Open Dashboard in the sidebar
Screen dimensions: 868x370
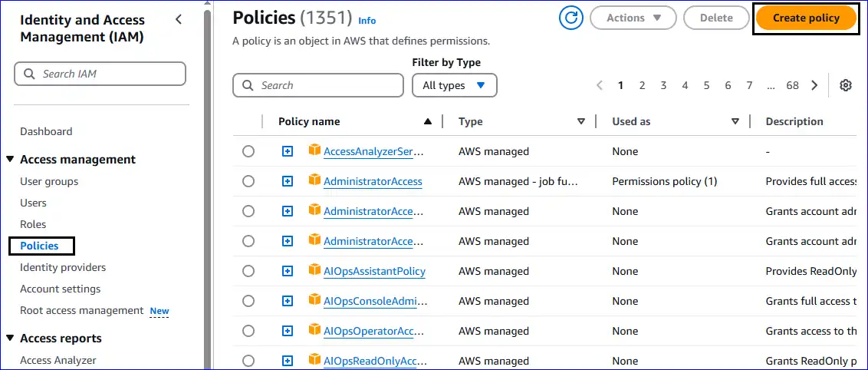[46, 131]
